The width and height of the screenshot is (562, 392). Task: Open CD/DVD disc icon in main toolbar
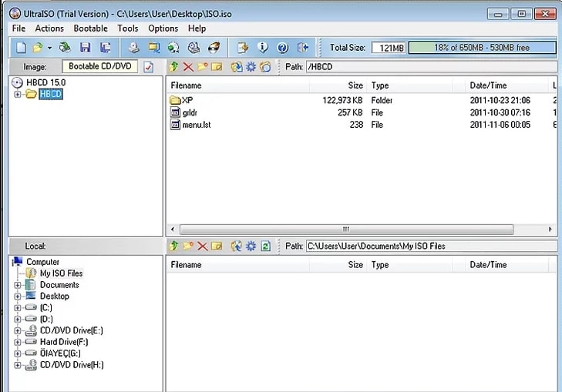pos(66,48)
